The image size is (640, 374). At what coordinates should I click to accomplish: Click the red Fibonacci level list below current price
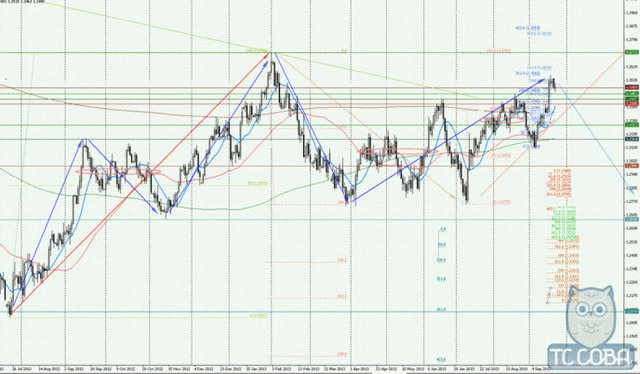point(560,183)
